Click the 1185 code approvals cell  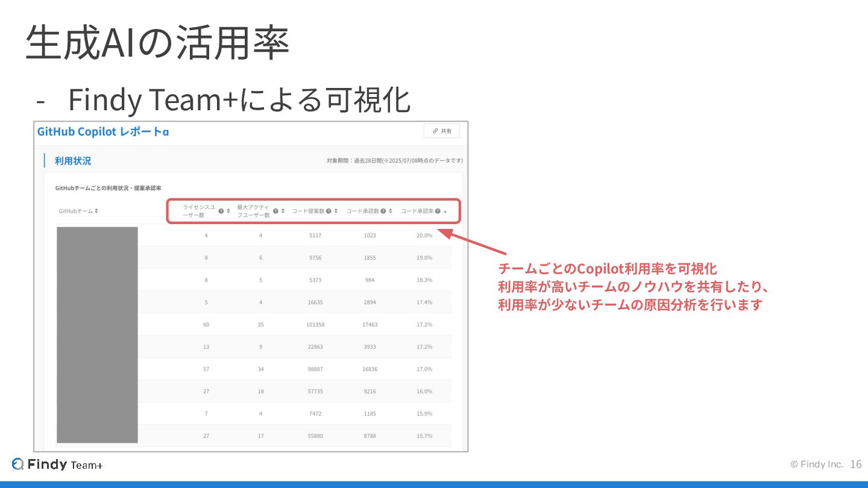(370, 414)
